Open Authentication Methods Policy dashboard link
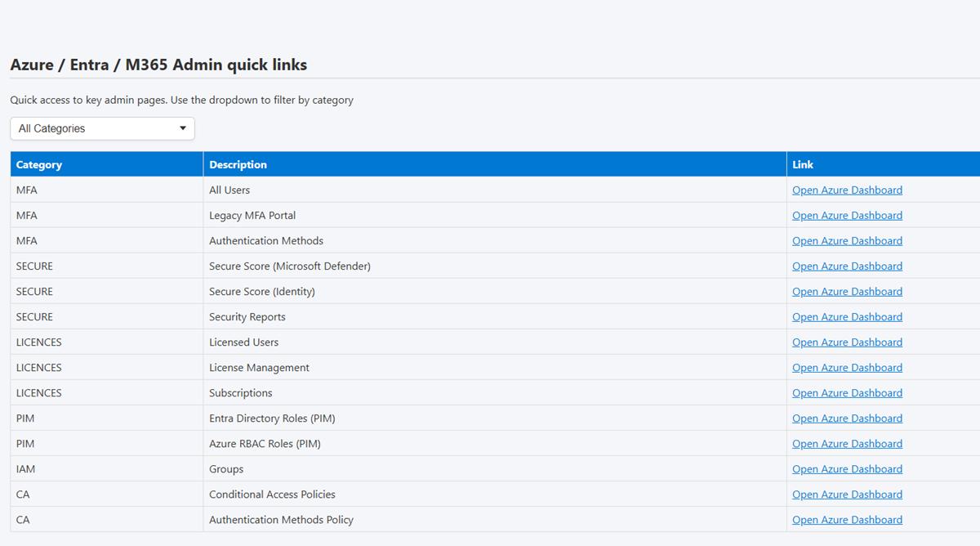Viewport: 980px width, 546px height. 847,520
